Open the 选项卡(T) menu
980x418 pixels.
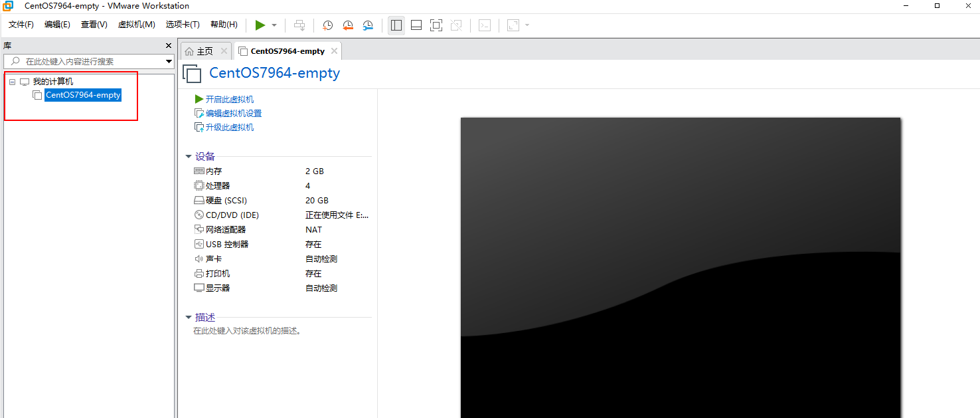click(x=183, y=25)
